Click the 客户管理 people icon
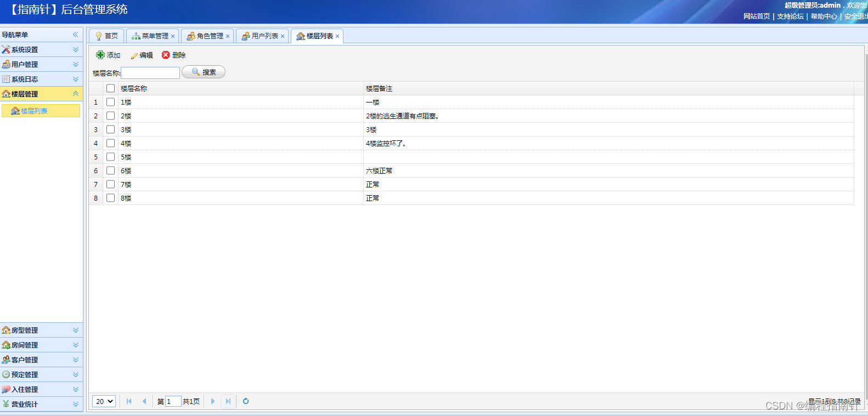 point(6,360)
